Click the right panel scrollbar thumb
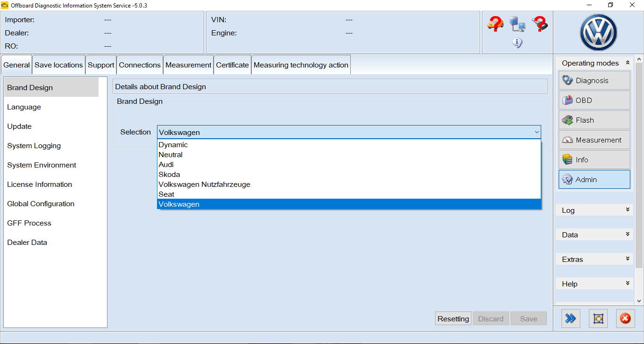 [x=639, y=165]
